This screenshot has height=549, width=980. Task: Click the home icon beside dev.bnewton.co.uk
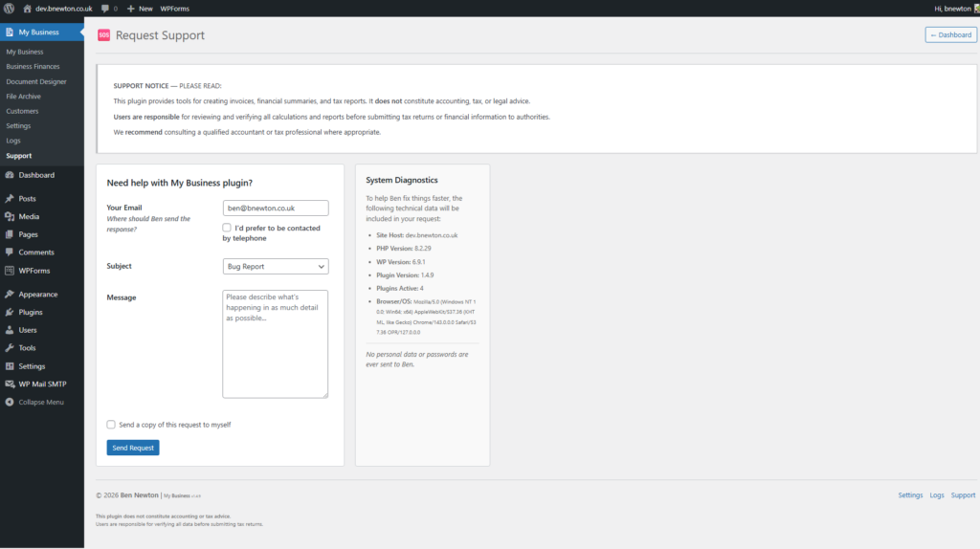[27, 8]
